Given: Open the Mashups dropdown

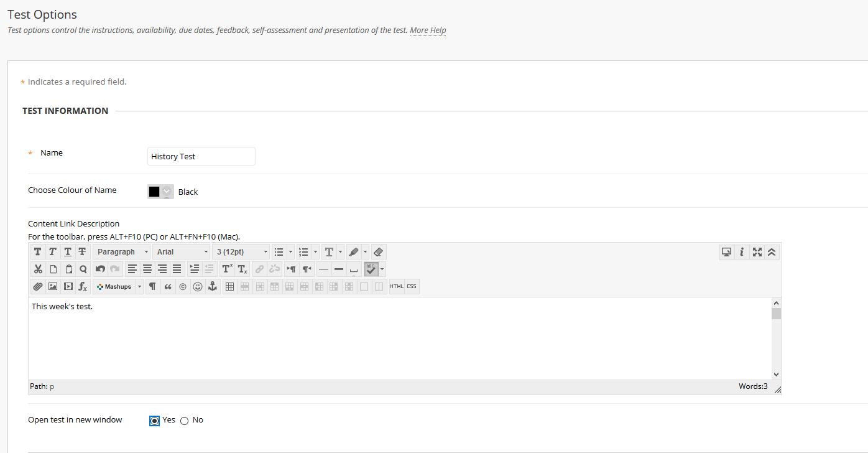Looking at the screenshot, I should pyautogui.click(x=118, y=287).
